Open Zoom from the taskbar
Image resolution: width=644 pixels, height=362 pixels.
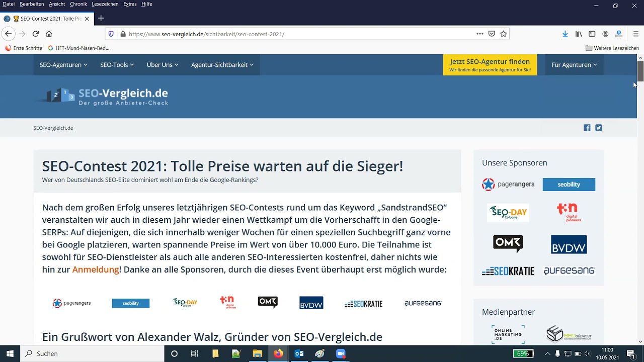pos(341,353)
